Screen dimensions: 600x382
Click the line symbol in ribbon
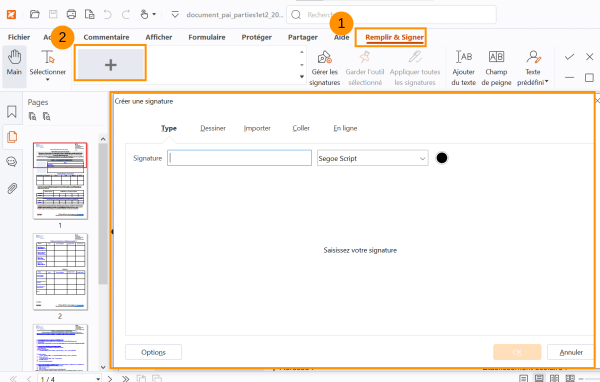click(x=569, y=77)
